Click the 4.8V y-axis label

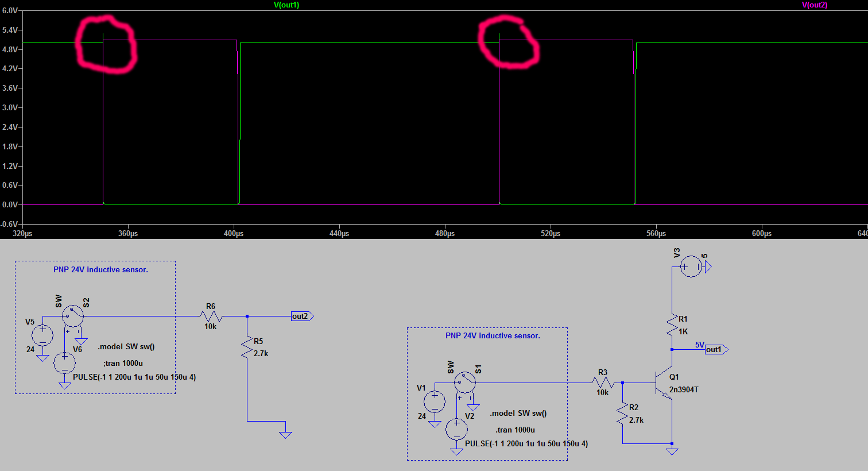pyautogui.click(x=10, y=49)
